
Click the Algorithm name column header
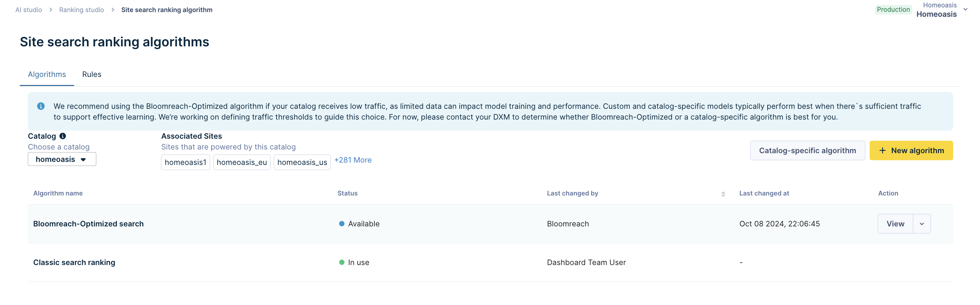[58, 193]
